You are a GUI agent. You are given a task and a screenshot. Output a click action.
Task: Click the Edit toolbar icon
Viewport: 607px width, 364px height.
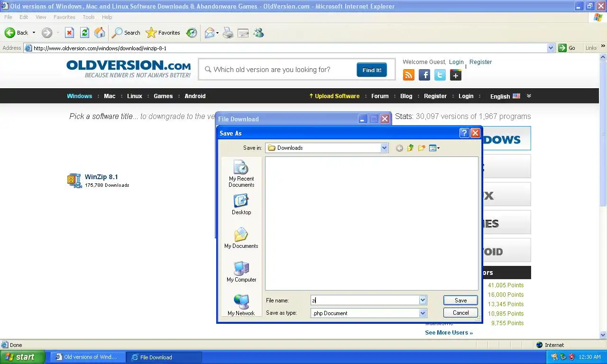(243, 33)
